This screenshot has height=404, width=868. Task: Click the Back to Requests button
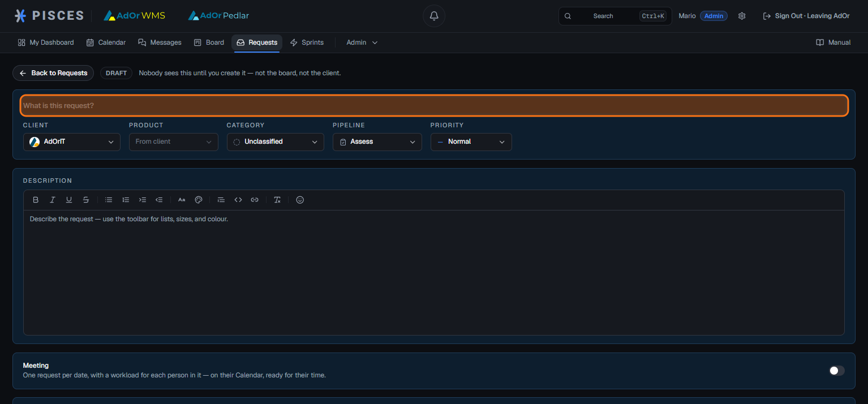click(x=53, y=73)
